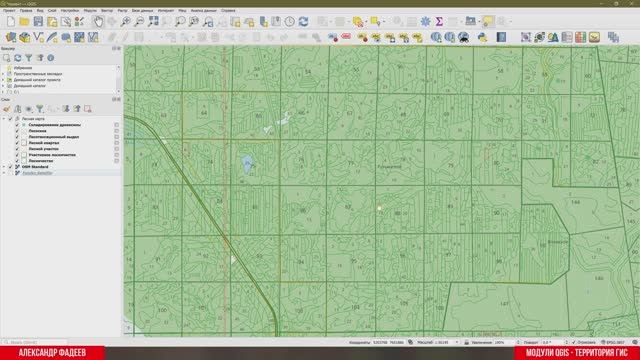The image size is (640, 360).
Task: Click Лесной квартал layer symbol swatch
Action: pyautogui.click(x=24, y=143)
